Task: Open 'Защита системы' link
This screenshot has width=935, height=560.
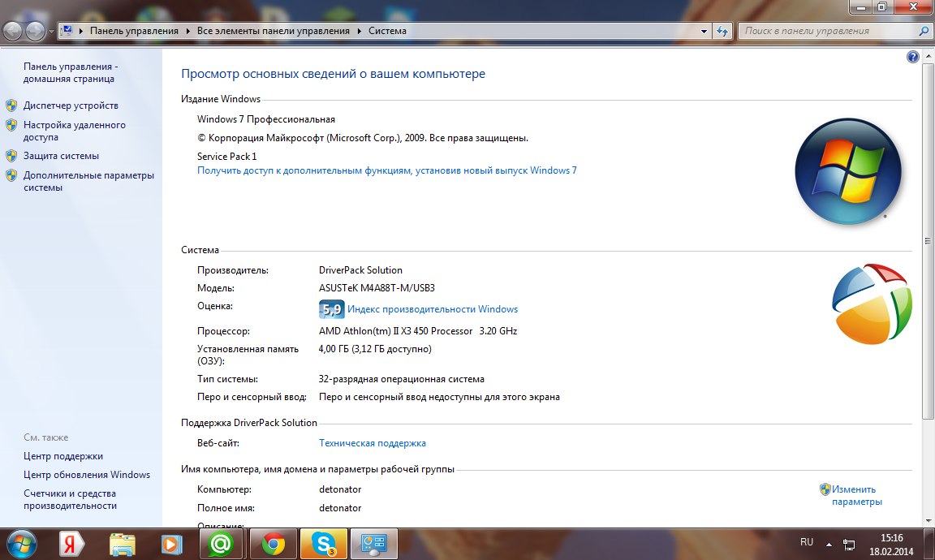Action: click(61, 156)
